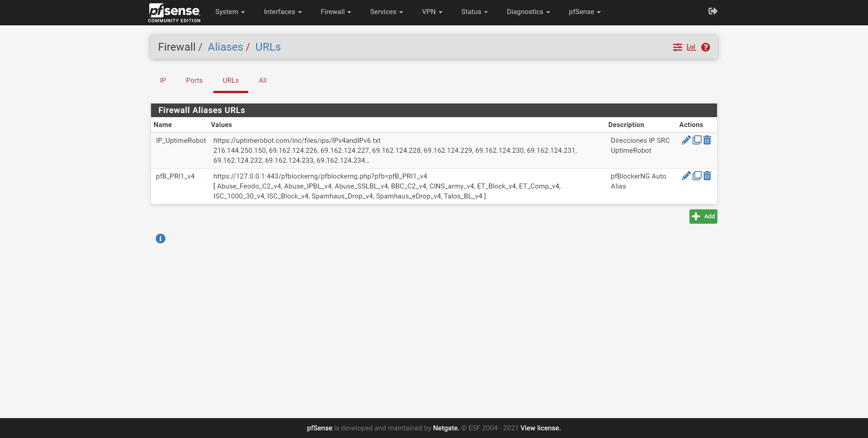868x438 pixels.
Task: Click the IP_UptimeRobot alias name
Action: coord(181,141)
